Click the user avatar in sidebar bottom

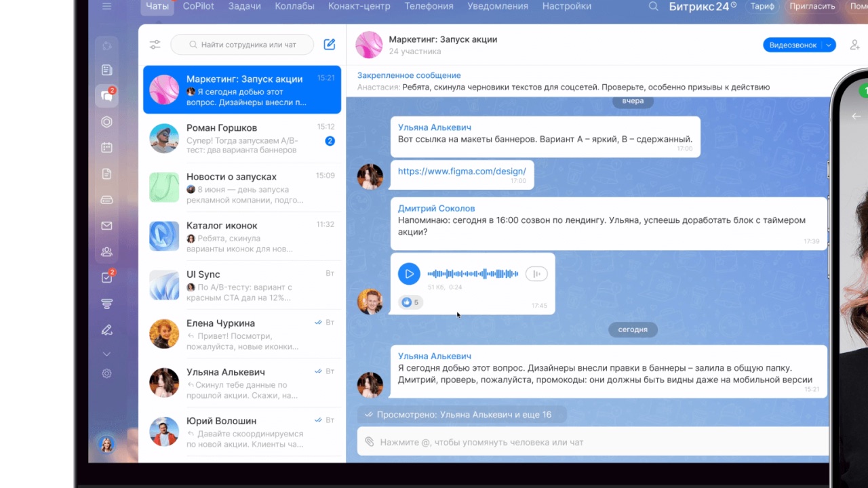(x=106, y=444)
